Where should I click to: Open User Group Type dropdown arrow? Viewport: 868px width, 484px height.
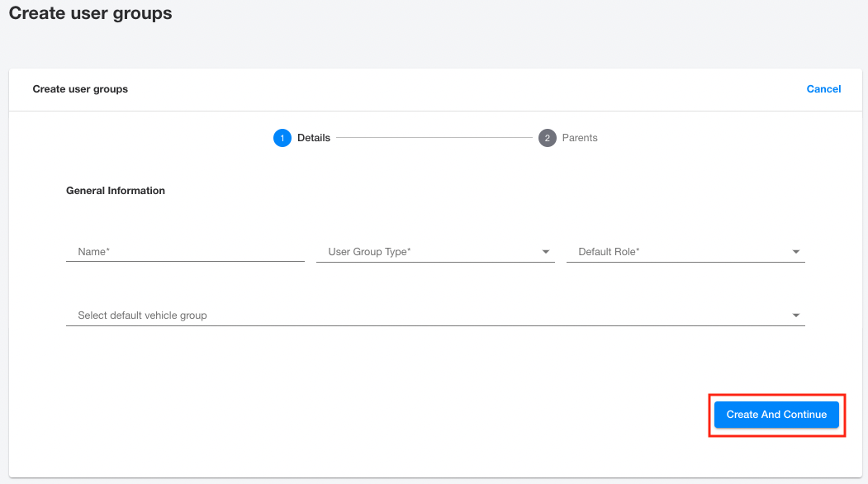pyautogui.click(x=546, y=252)
